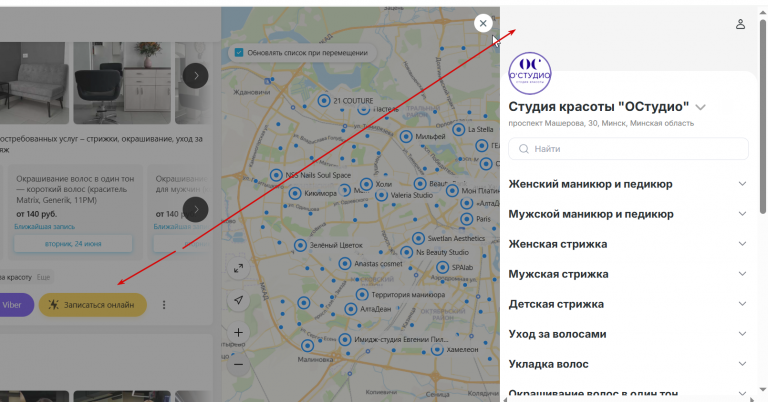Image resolution: width=768 pixels, height=402 pixels.
Task: Click the Записаться онлайн button
Action: (93, 305)
